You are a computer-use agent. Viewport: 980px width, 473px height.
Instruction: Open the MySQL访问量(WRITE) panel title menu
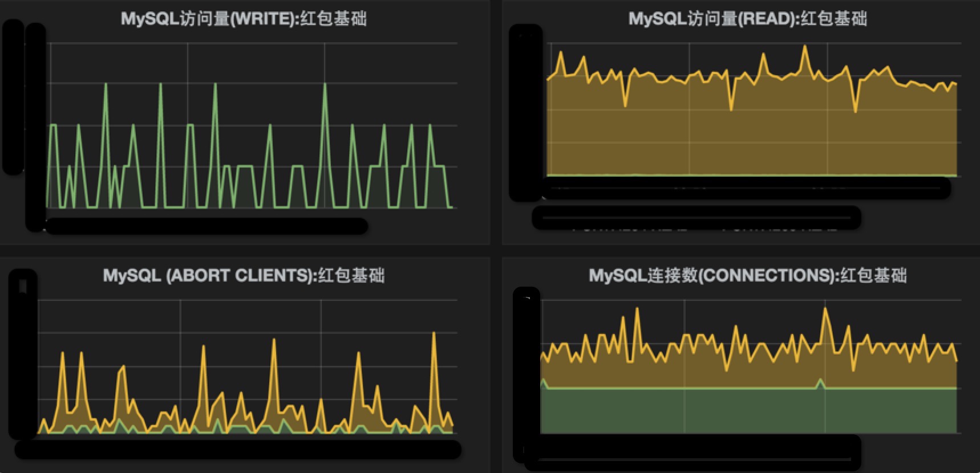pos(244,19)
